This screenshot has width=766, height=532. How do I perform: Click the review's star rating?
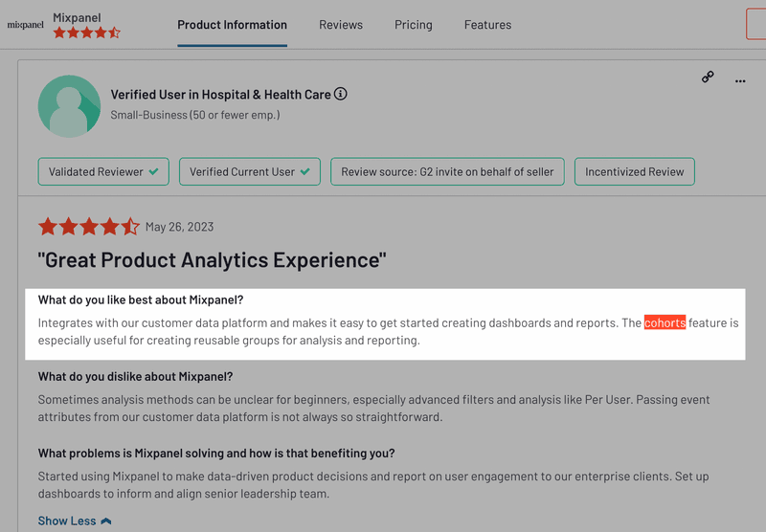tap(89, 227)
